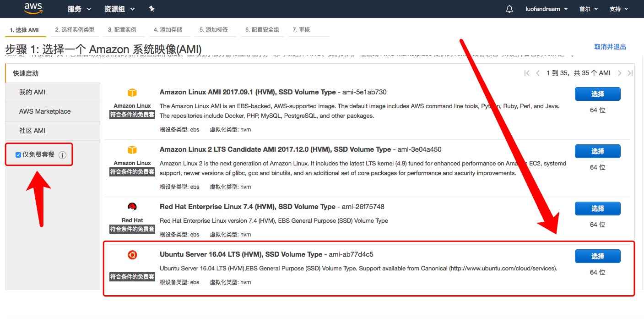644x319 pixels.
Task: Open the Resource Groups dropdown
Action: tap(119, 9)
